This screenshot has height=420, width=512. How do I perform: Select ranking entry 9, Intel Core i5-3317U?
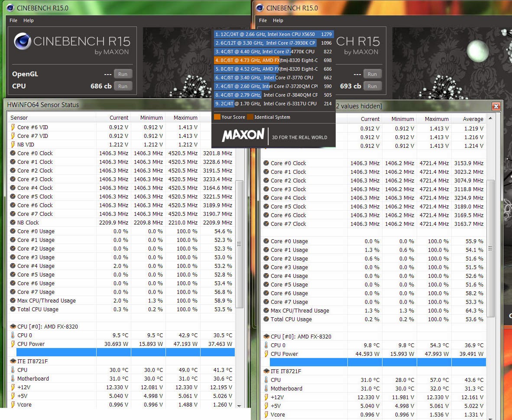(x=274, y=104)
